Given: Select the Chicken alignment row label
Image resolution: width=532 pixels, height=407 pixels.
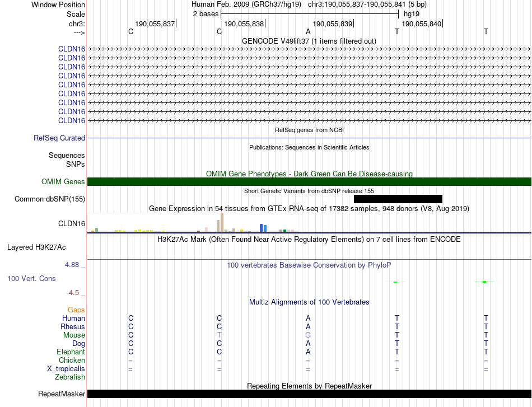Looking at the screenshot, I should (x=72, y=360).
